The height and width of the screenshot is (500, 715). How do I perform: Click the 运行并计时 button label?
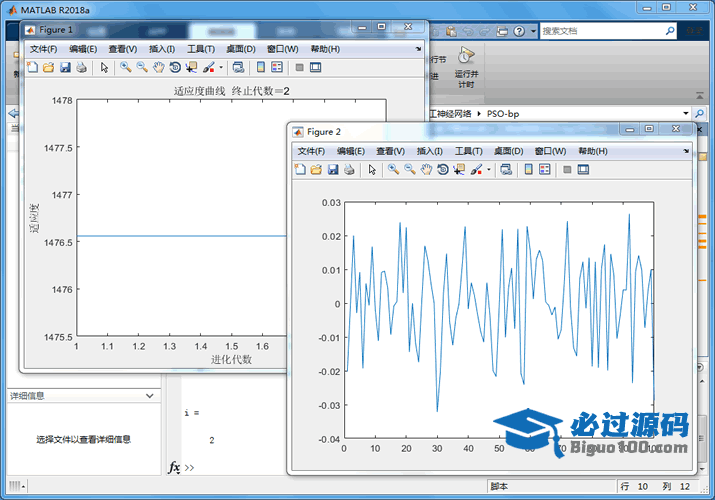pos(466,79)
